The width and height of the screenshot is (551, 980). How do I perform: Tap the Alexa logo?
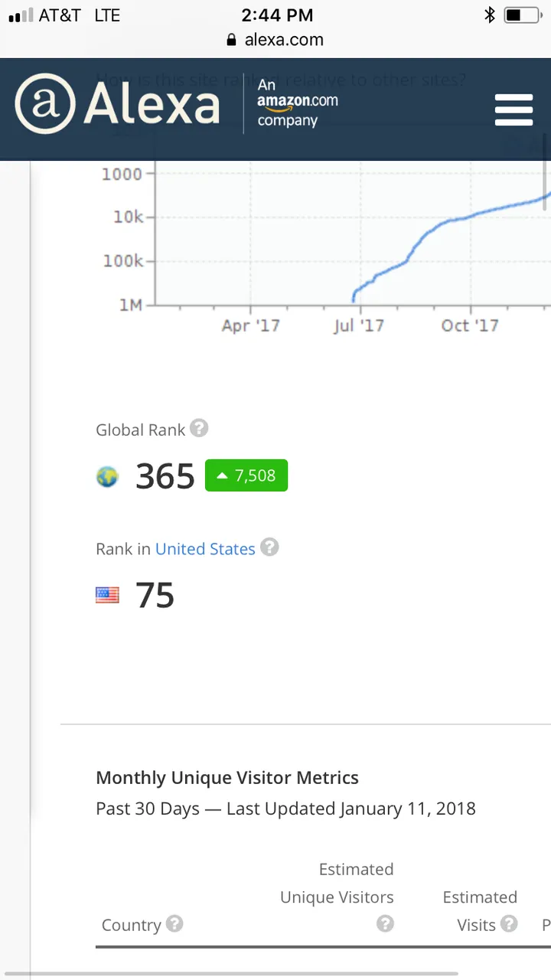[117, 103]
